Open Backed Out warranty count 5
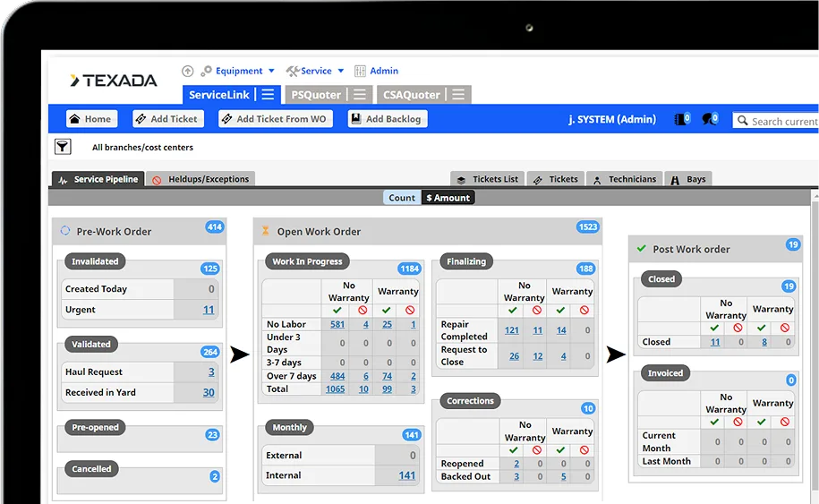This screenshot has height=504, width=819. [564, 476]
